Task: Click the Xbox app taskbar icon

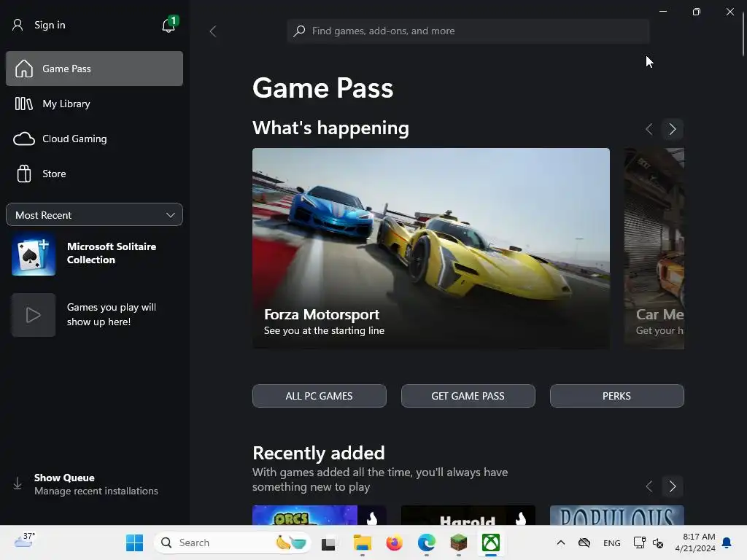Action: point(491,542)
